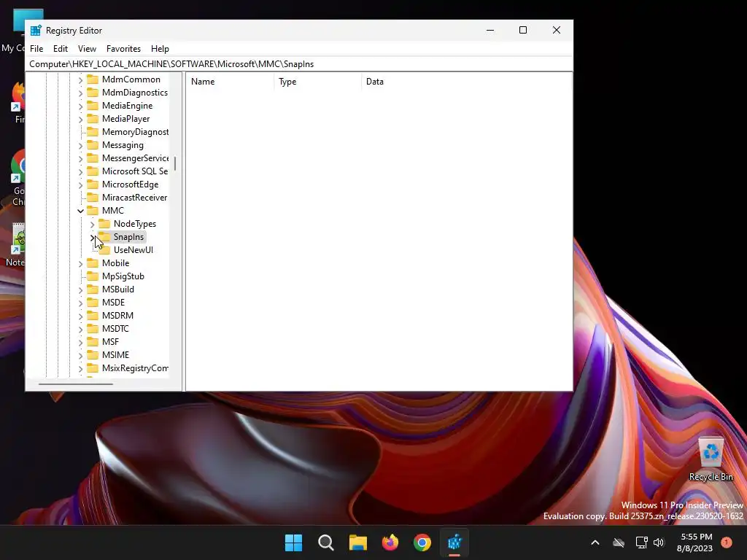
Task: Click the tree pane horizontal scrollbar
Action: click(76, 384)
